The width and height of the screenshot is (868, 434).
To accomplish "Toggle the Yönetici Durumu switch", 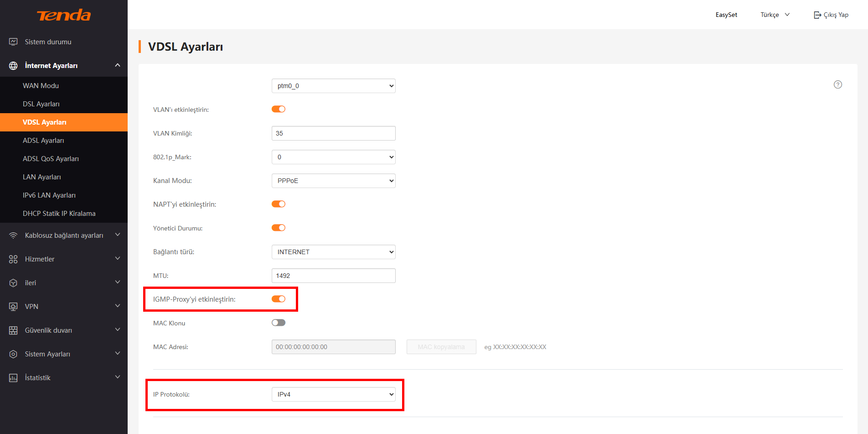I will 279,228.
